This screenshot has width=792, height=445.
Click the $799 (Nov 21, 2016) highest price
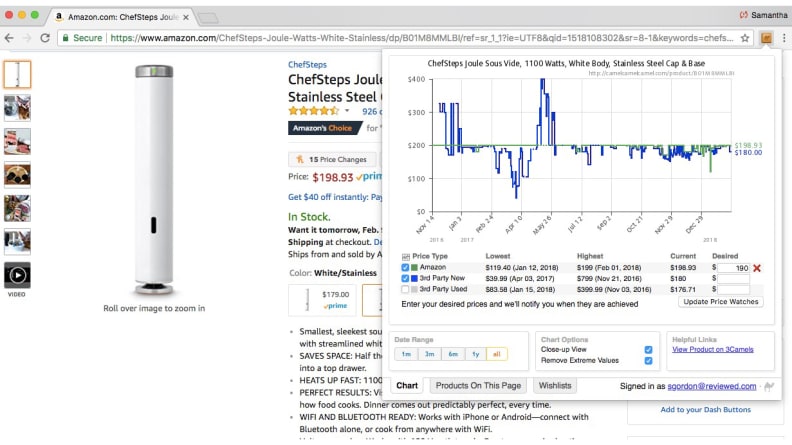[x=609, y=279]
